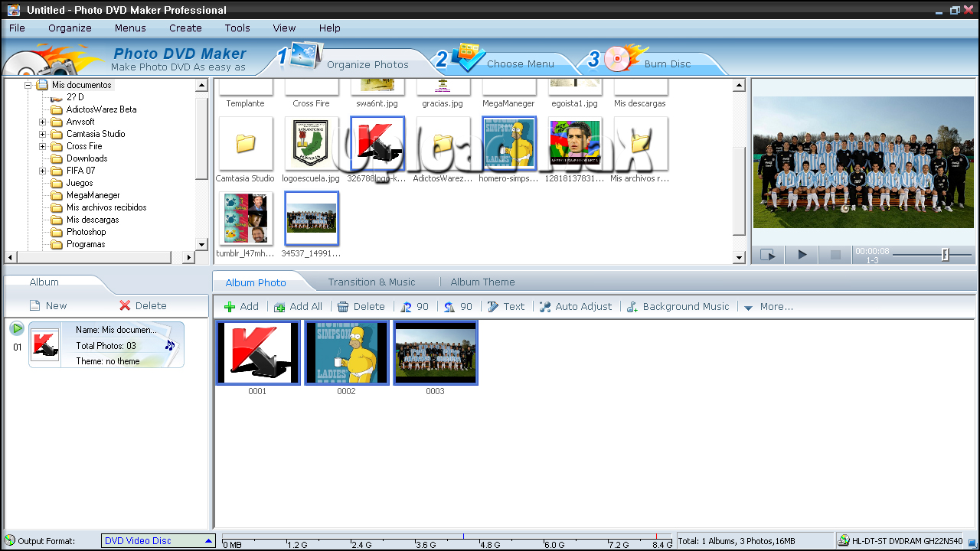Select album photo 0001

(x=258, y=353)
